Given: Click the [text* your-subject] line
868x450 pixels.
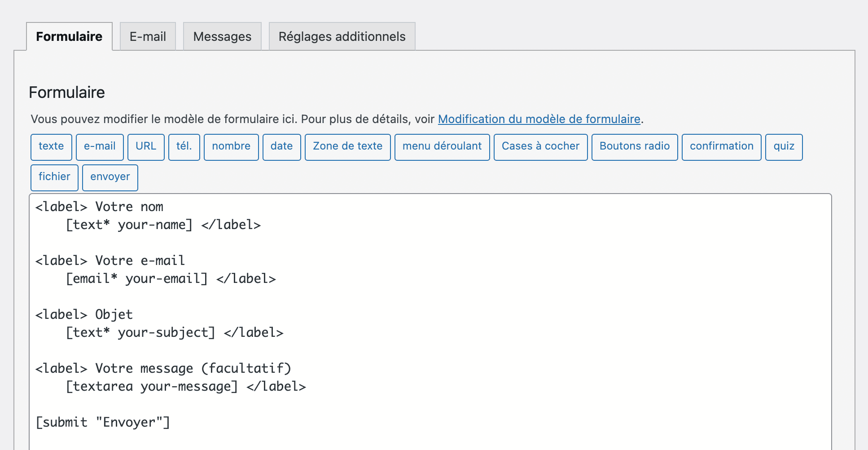Looking at the screenshot, I should click(175, 332).
